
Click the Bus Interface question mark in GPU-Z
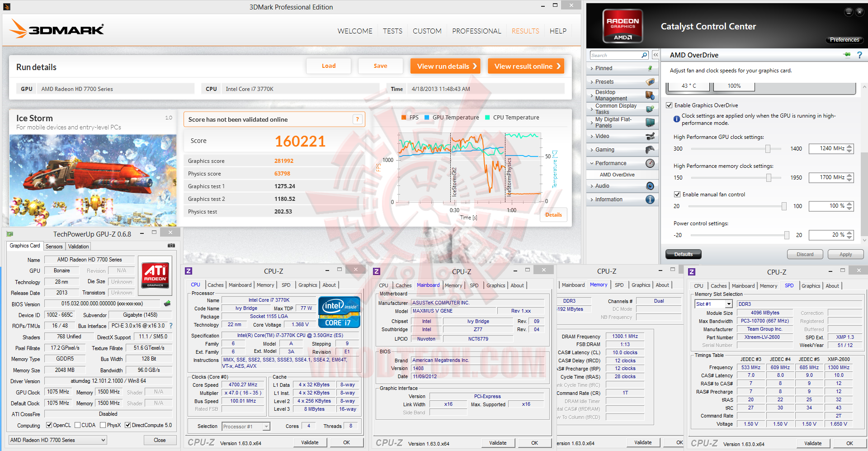click(x=171, y=326)
